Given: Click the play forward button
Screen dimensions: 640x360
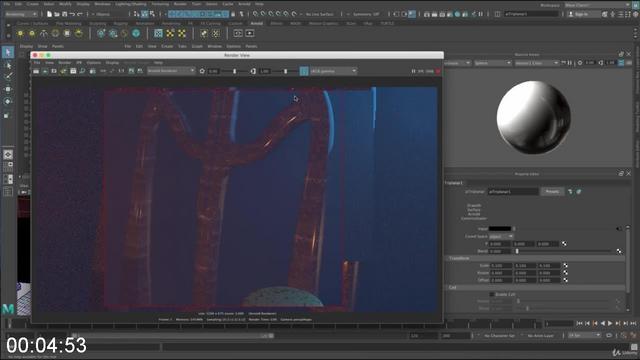Looking at the screenshot, I should pos(610,323).
